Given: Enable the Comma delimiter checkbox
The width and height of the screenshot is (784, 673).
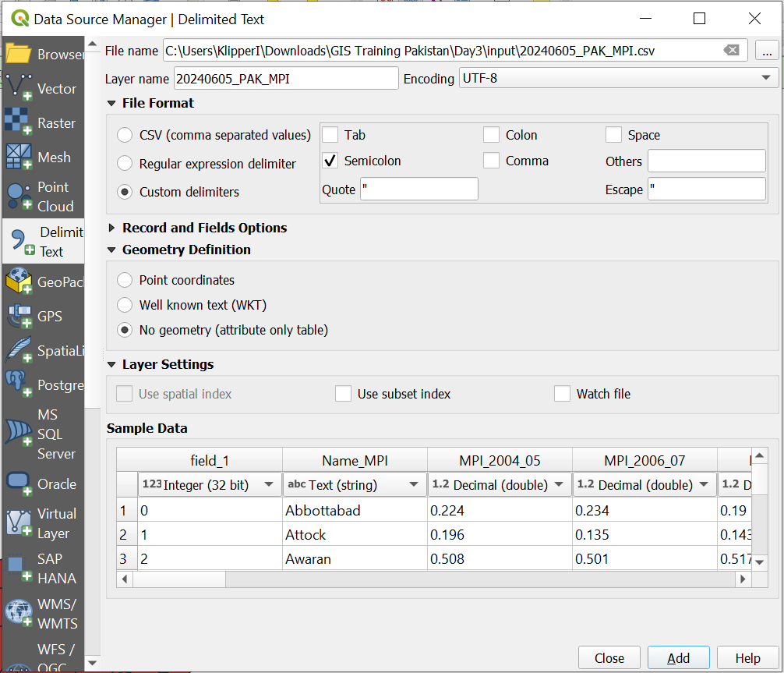Looking at the screenshot, I should coord(491,161).
